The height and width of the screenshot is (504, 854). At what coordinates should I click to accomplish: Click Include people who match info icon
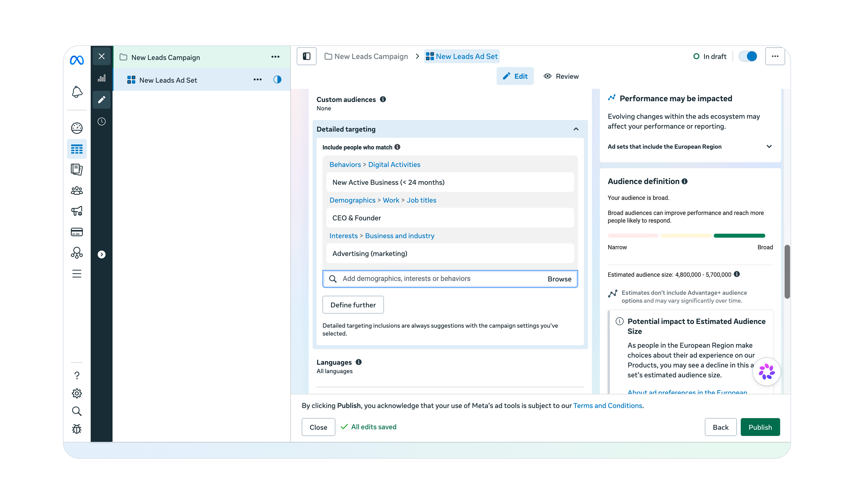[397, 147]
